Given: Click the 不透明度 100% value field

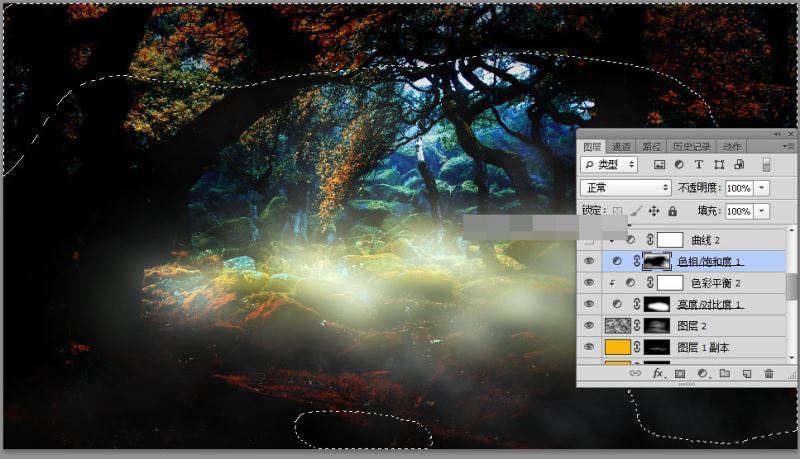Looking at the screenshot, I should 739,188.
